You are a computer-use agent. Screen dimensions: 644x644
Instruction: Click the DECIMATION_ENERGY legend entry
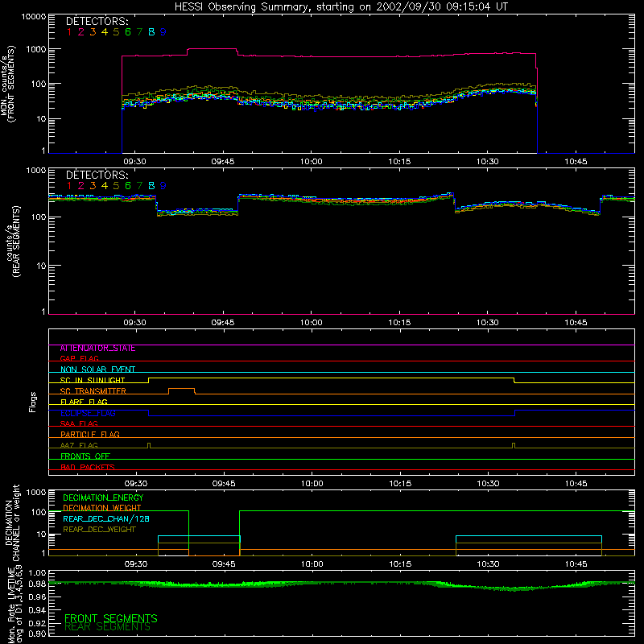(103, 497)
